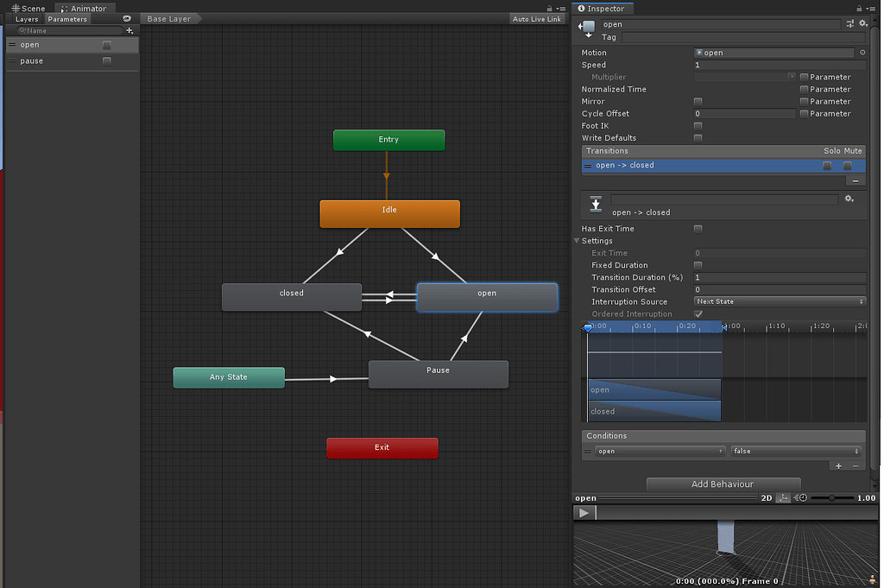Open the Inspector gear options icon

(862, 23)
